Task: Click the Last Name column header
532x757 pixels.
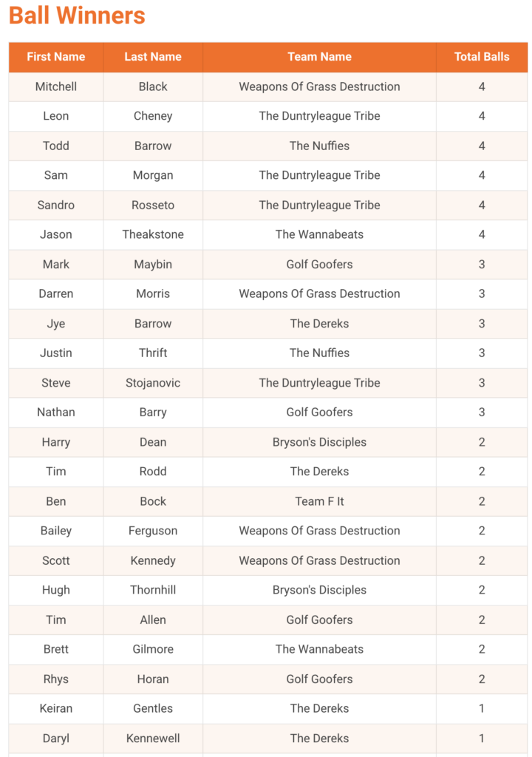Action: point(153,57)
